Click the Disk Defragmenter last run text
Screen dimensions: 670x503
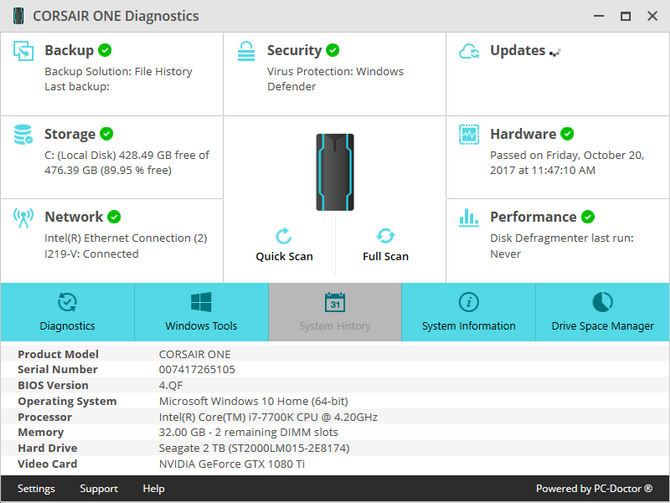[x=562, y=246]
